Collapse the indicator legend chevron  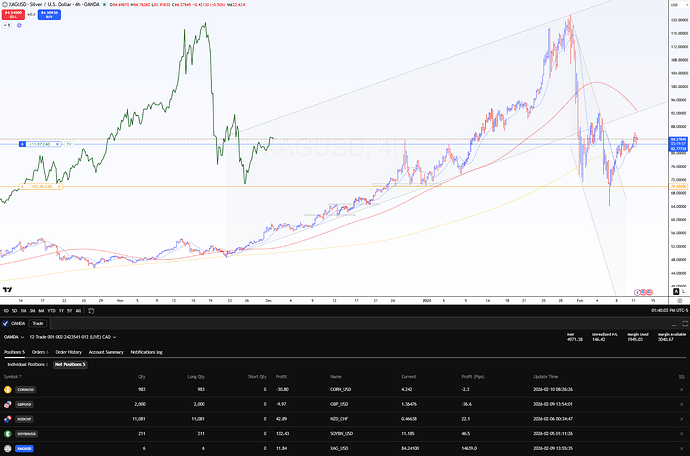pos(7,26)
